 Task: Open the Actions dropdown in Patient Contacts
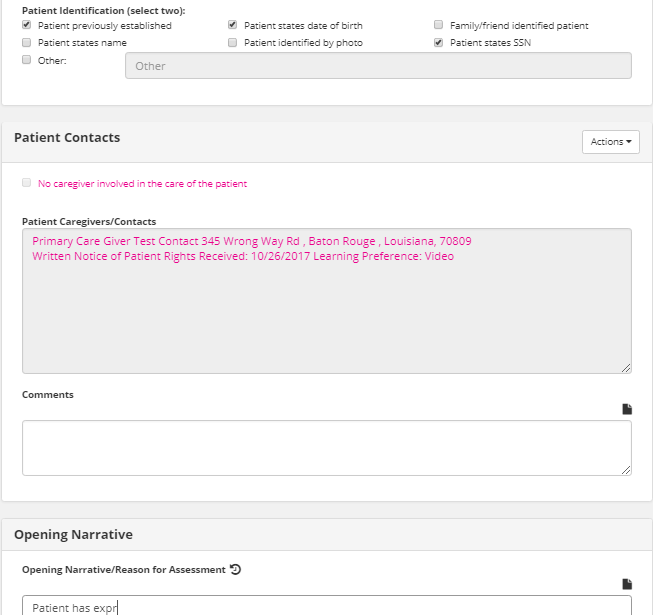point(610,142)
